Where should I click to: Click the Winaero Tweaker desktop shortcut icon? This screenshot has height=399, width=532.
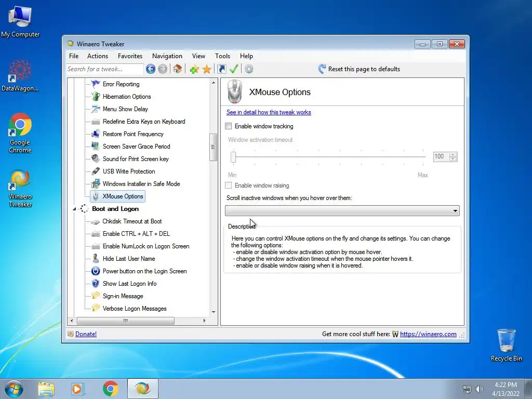(x=20, y=180)
